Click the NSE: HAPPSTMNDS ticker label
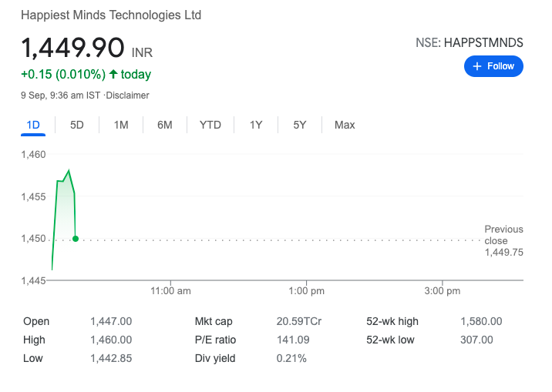The image size is (552, 392). tap(470, 42)
